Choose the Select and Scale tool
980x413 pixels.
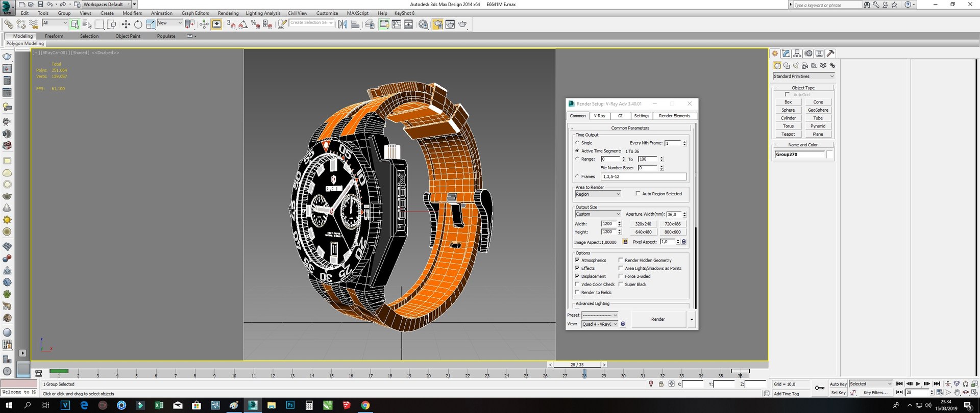151,24
